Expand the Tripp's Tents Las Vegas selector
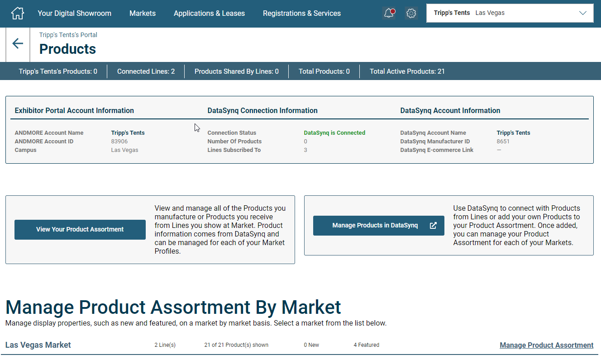Screen dimensions: 601x364 [x=510, y=13]
